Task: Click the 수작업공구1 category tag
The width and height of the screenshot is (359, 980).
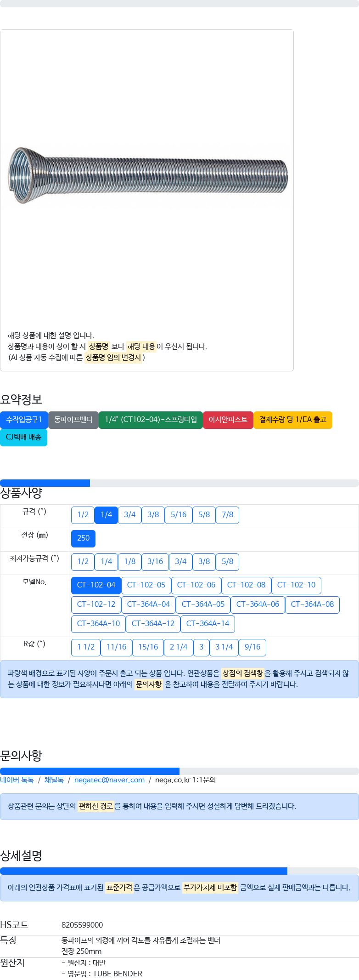Action: coord(24,420)
